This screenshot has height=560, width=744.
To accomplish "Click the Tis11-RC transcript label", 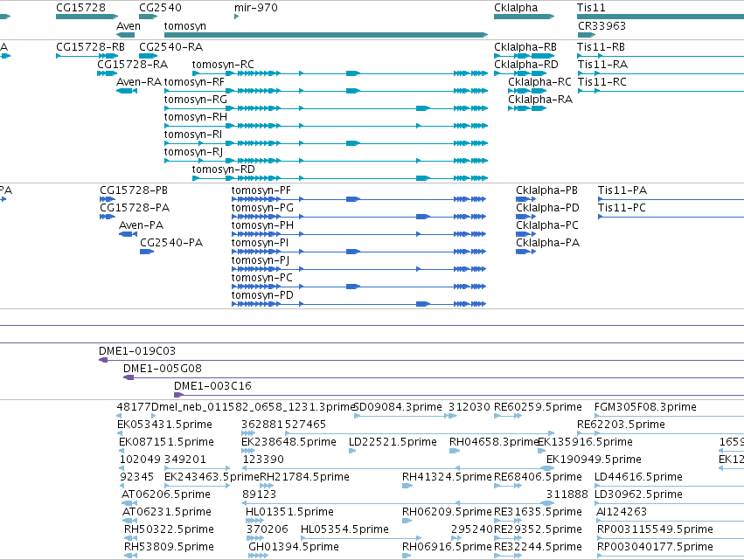I will 602,82.
